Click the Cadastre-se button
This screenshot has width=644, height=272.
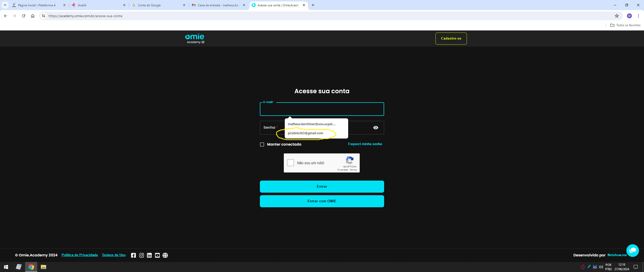(x=451, y=38)
